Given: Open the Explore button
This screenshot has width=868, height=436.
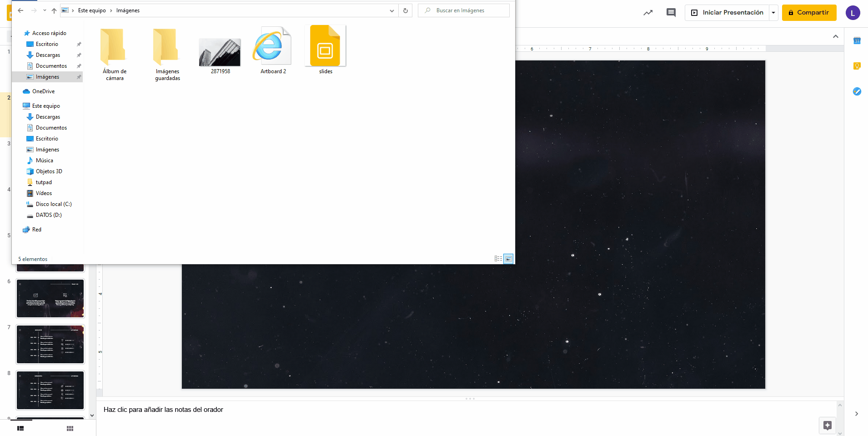Looking at the screenshot, I should coord(827,426).
